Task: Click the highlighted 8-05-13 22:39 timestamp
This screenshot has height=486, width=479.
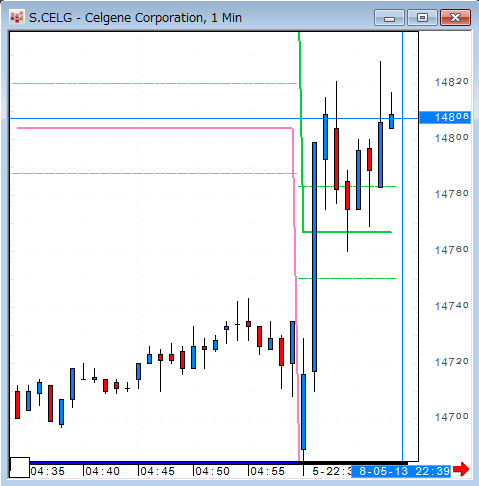Action: coord(401,471)
